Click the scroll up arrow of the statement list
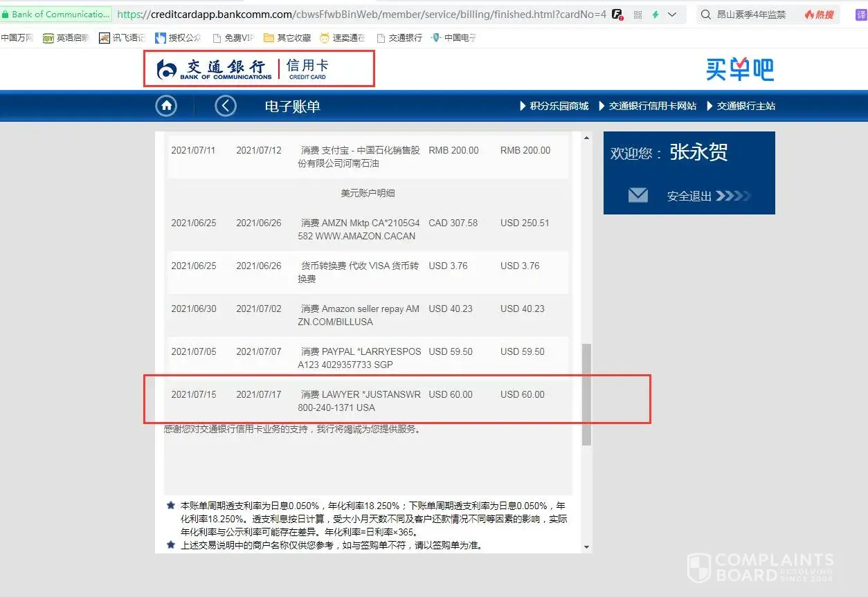The height and width of the screenshot is (597, 868). pos(587,138)
